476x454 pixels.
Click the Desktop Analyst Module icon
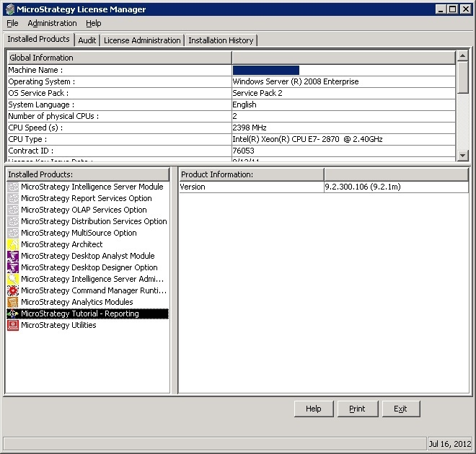pos(13,256)
